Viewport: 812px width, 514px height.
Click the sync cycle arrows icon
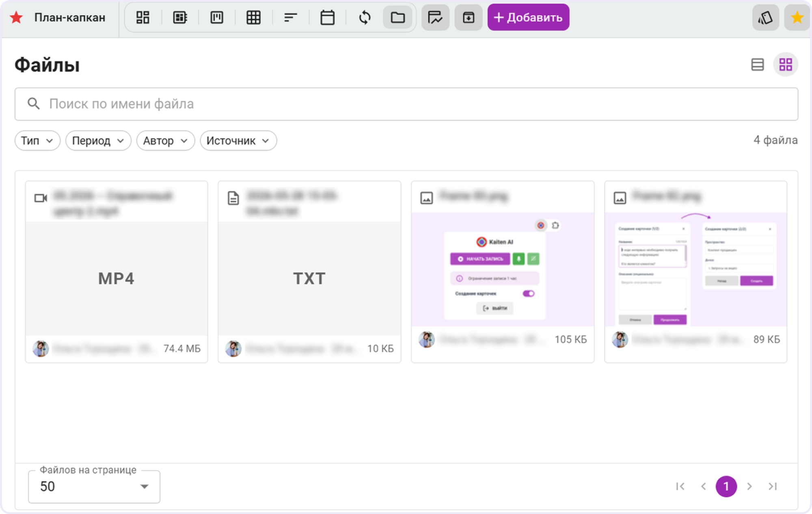pos(365,17)
